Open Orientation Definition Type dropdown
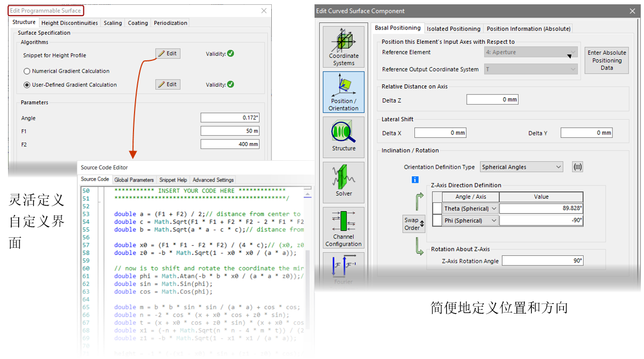 [x=522, y=167]
